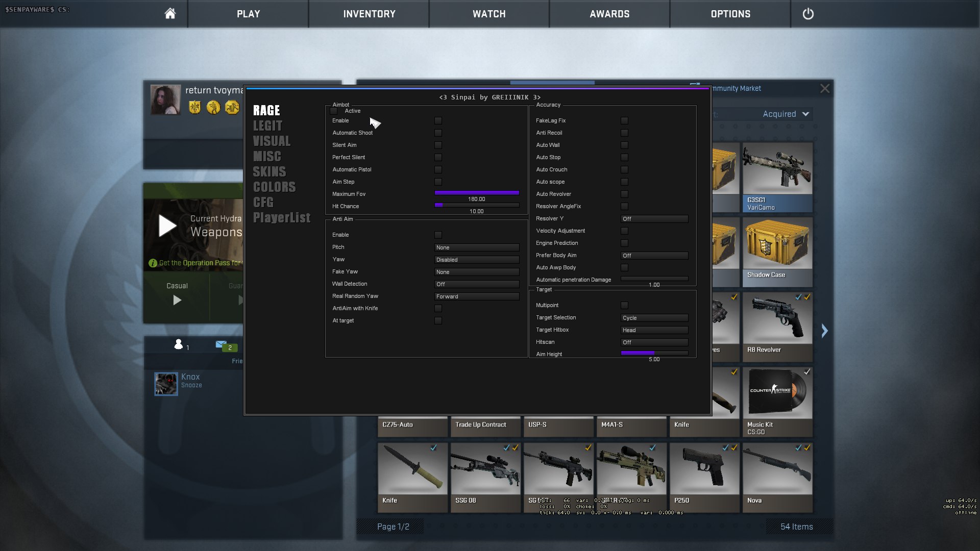Close the inventory panel with X

tap(825, 89)
